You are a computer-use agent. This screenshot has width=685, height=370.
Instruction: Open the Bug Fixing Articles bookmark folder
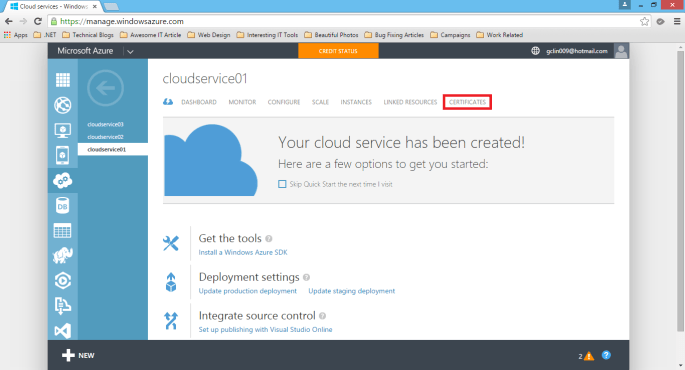(x=394, y=35)
